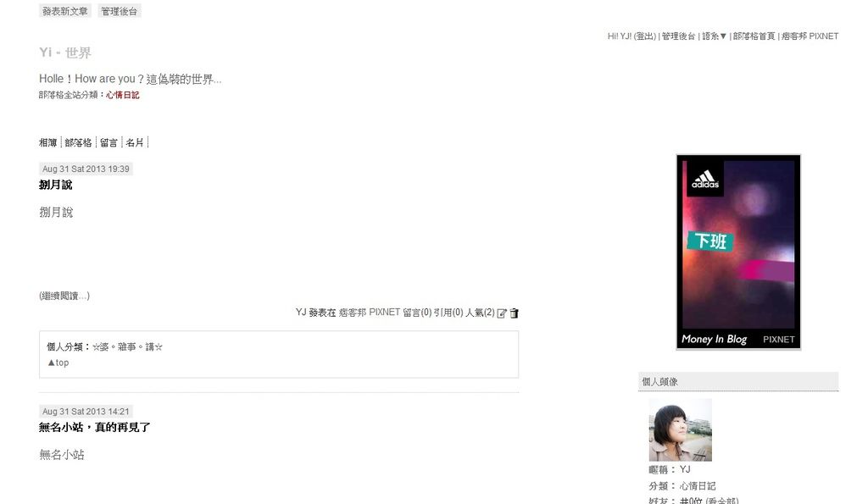
Task: Click the 留言(0) comments link
Action: click(417, 313)
